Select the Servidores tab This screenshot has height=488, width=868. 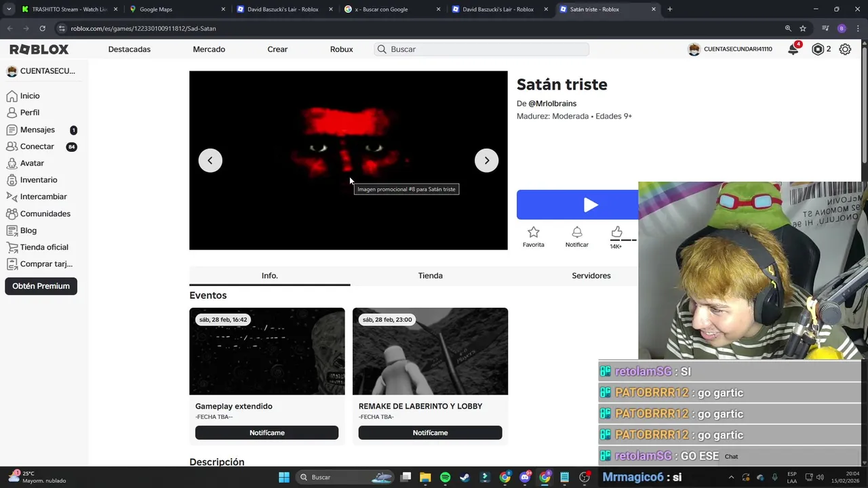point(591,276)
